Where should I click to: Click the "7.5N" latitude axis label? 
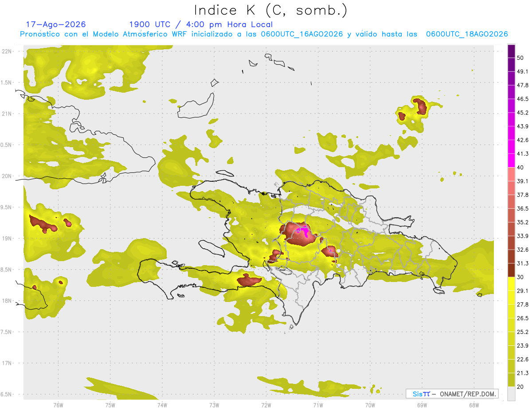pyautogui.click(x=6, y=332)
